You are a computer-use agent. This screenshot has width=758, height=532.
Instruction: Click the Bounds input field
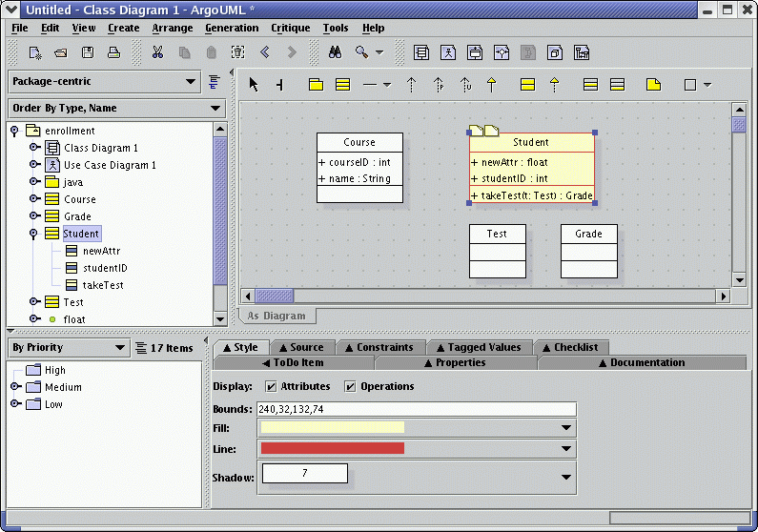point(417,409)
